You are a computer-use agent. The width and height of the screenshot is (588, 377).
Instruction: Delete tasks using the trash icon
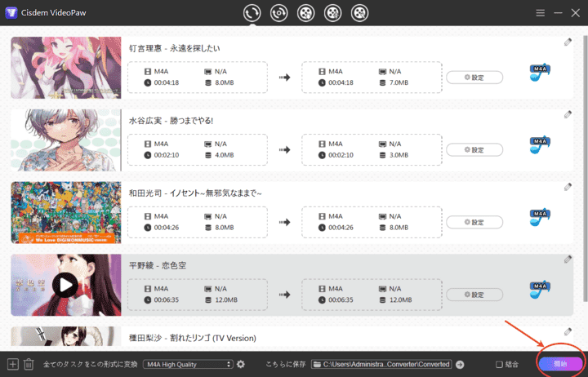29,364
